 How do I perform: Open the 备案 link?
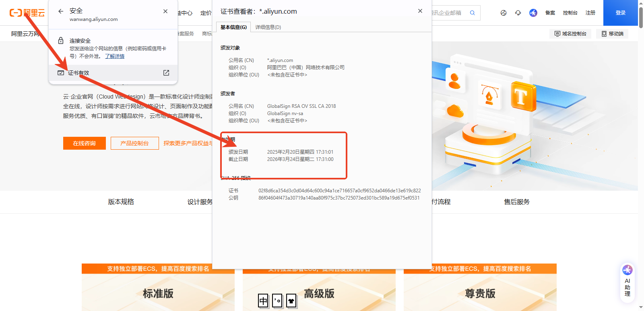pos(550,13)
